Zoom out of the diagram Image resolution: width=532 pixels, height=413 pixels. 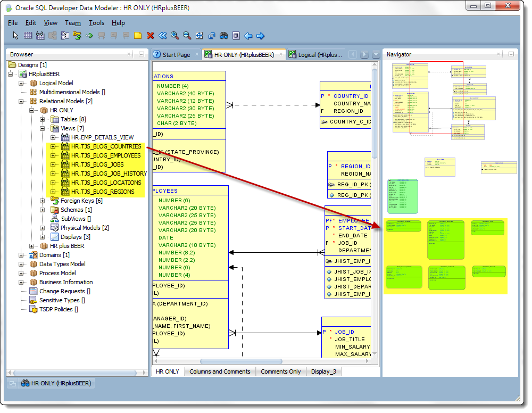(x=187, y=36)
